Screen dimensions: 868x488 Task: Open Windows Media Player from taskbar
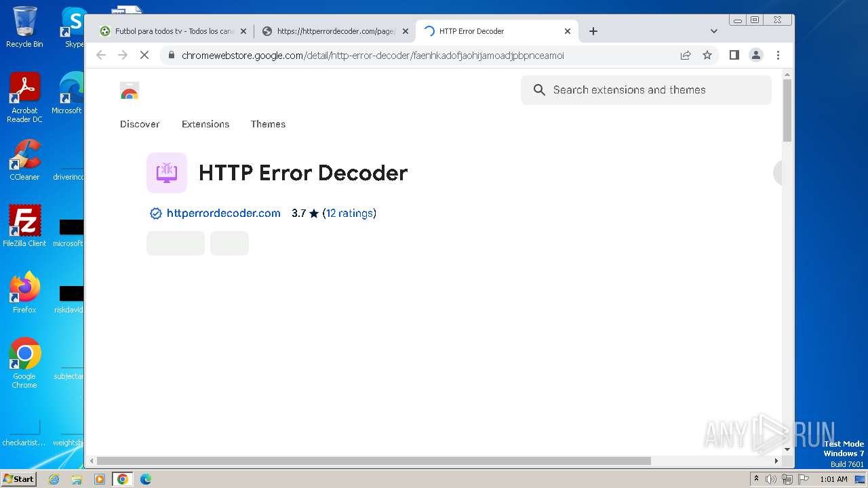(99, 479)
